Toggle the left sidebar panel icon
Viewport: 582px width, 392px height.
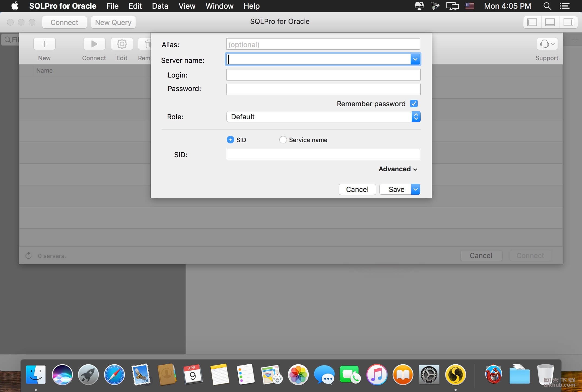532,22
